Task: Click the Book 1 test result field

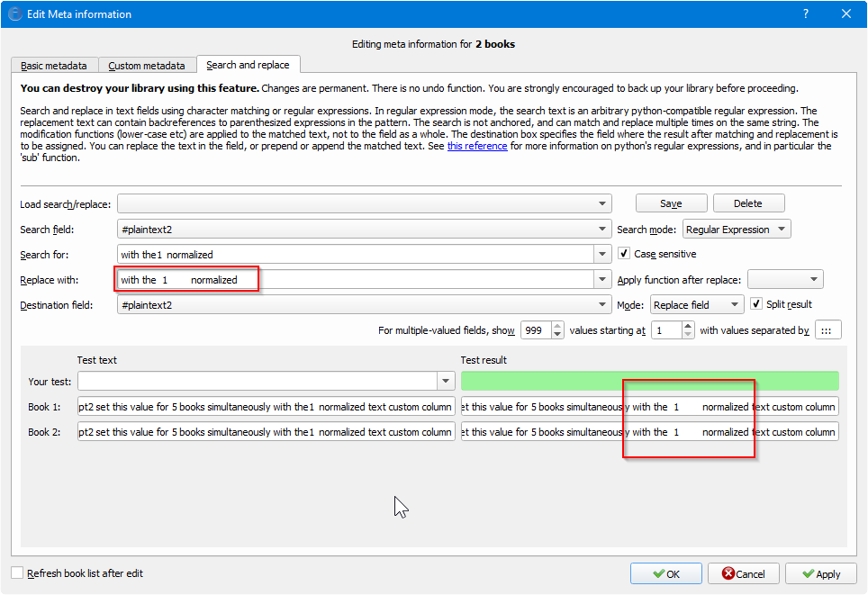Action: pos(650,406)
